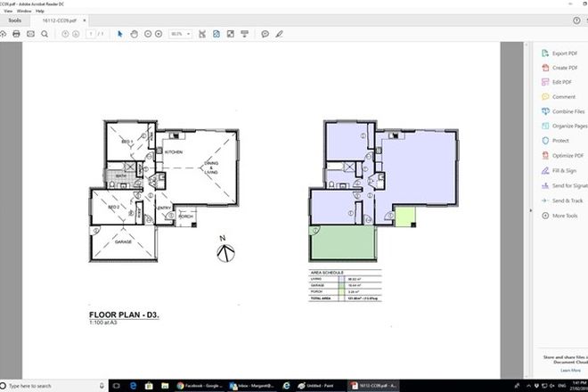Click More Tools in the side panel
Viewport: 588px width, 392px height.
coord(563,216)
